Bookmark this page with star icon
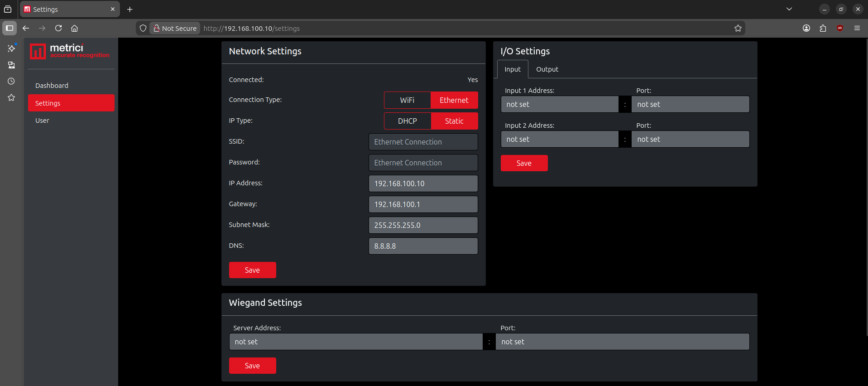868x386 pixels. pos(738,28)
